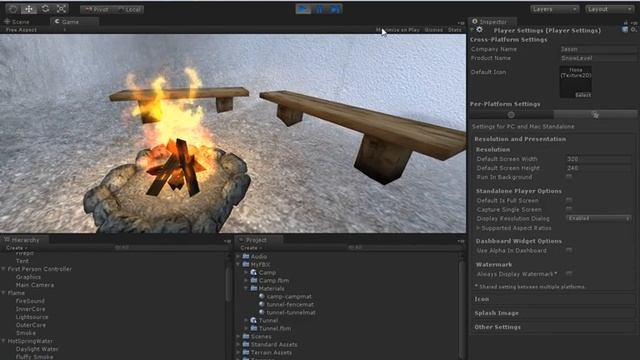Click the Company Name input field
The width and height of the screenshot is (640, 360).
(598, 49)
